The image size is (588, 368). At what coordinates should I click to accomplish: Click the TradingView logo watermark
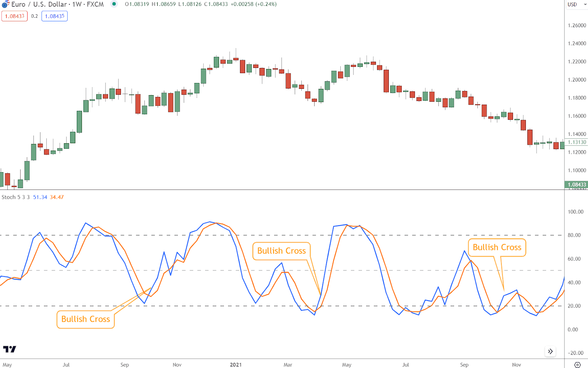click(10, 349)
